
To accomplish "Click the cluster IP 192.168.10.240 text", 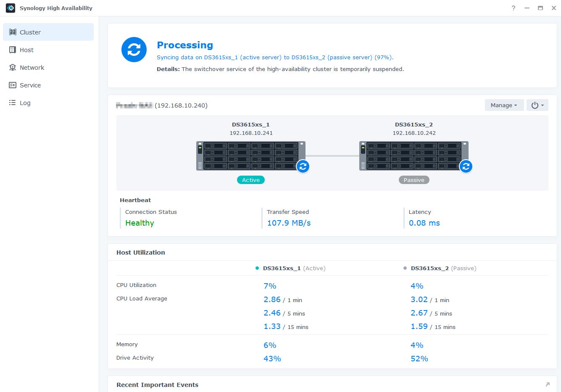I will [181, 105].
